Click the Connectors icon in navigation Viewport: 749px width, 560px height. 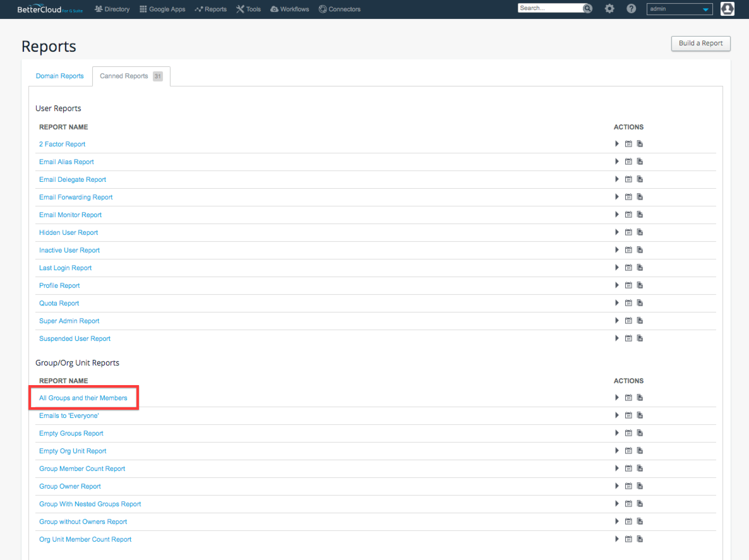click(321, 9)
